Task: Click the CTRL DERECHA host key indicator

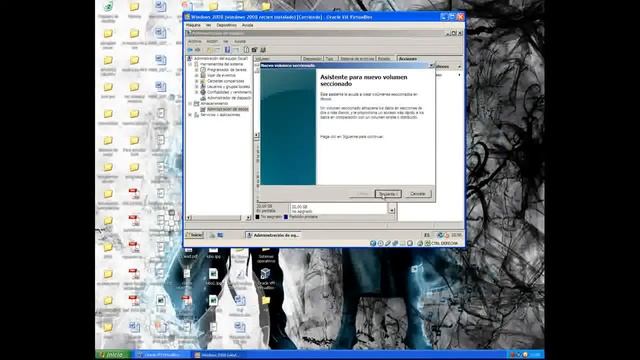Action: pos(445,243)
